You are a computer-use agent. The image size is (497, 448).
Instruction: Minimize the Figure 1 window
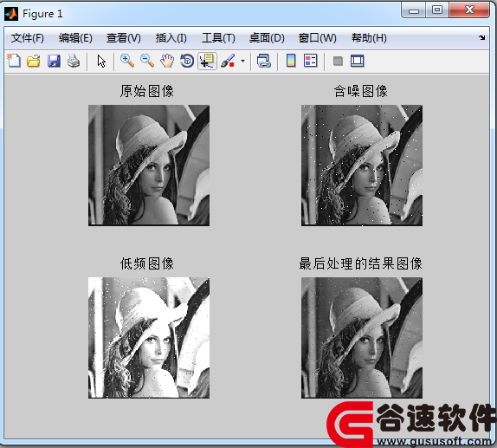tap(413, 10)
